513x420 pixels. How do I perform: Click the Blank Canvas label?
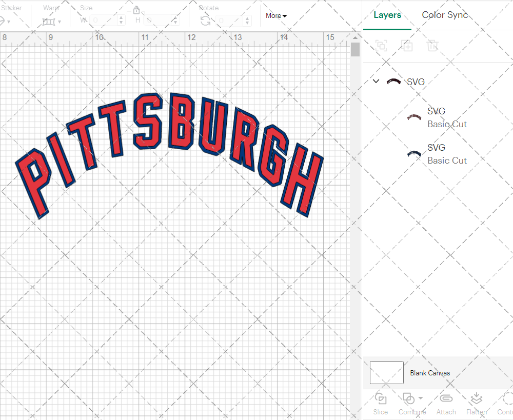click(430, 373)
